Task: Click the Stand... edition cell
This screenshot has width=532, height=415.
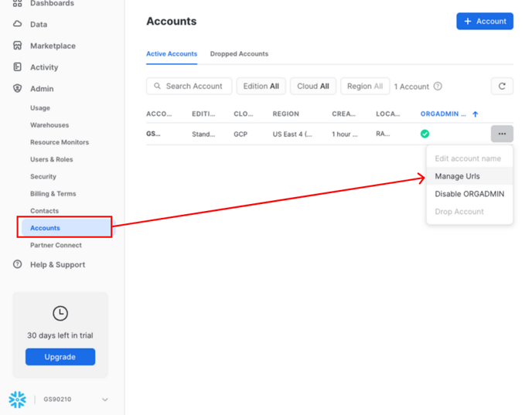Action: tap(203, 134)
